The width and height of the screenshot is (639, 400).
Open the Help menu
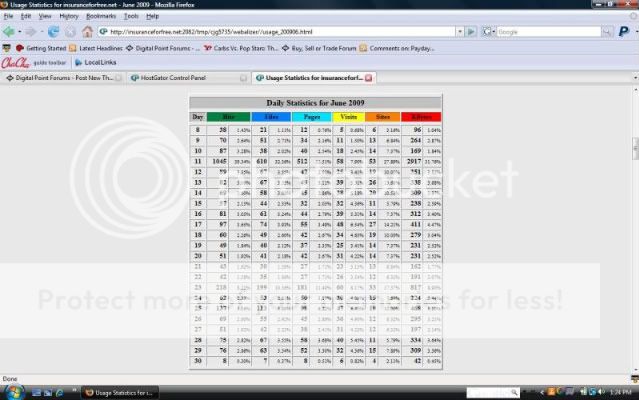152,16
